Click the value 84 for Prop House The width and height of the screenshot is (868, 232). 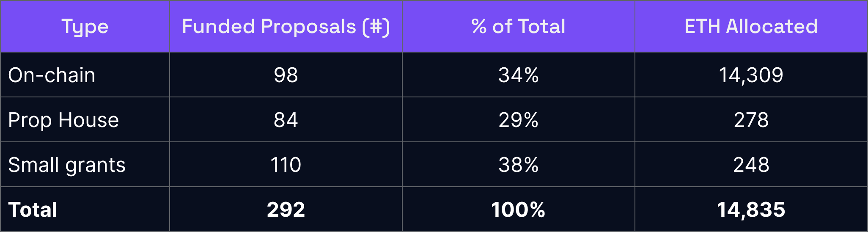pyautogui.click(x=286, y=120)
